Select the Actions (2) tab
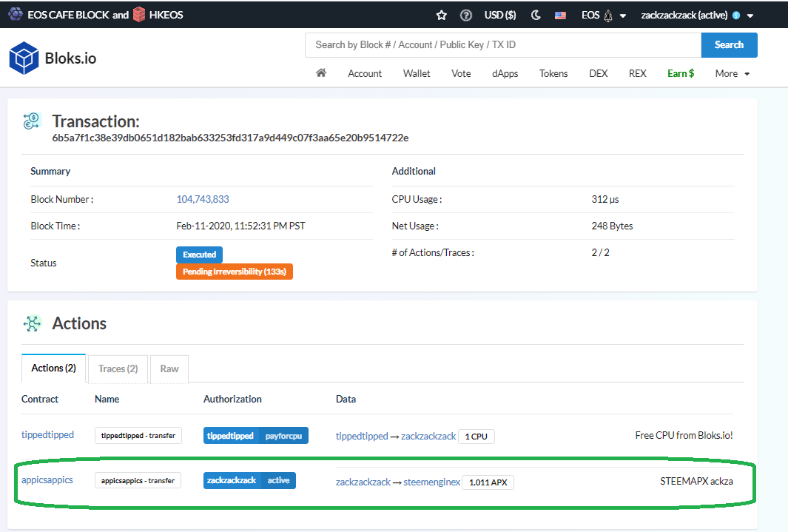This screenshot has width=788, height=532. coord(54,368)
